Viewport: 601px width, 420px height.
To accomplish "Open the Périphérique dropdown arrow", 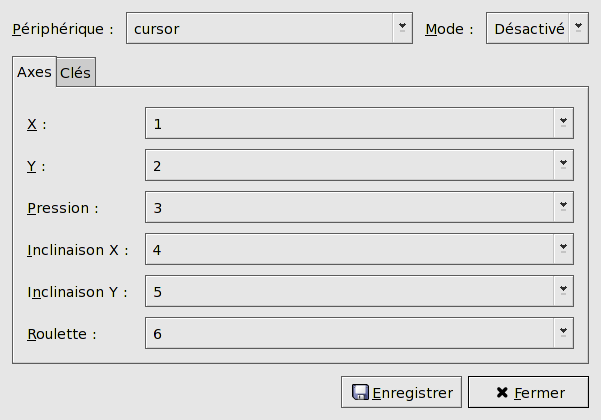I will (402, 28).
